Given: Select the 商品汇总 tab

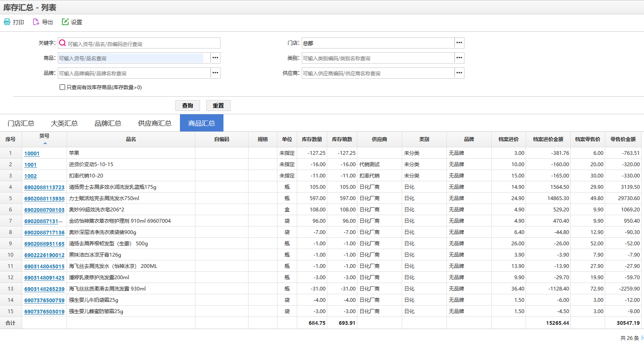Looking at the screenshot, I should [202, 123].
